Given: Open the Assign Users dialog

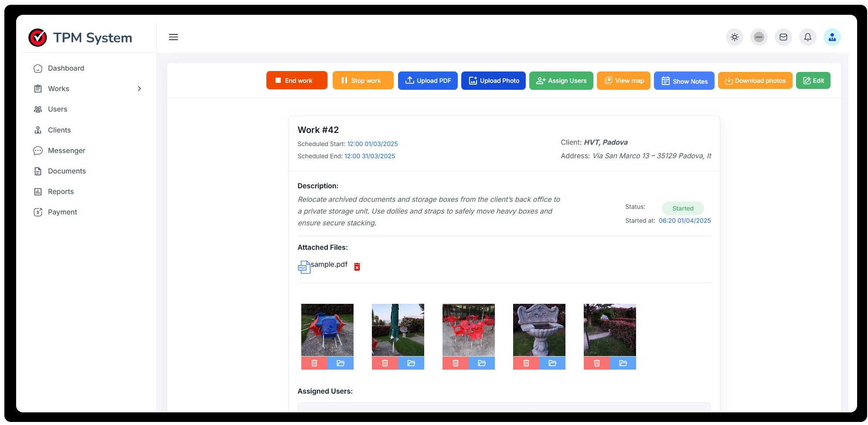Looking at the screenshot, I should point(561,81).
